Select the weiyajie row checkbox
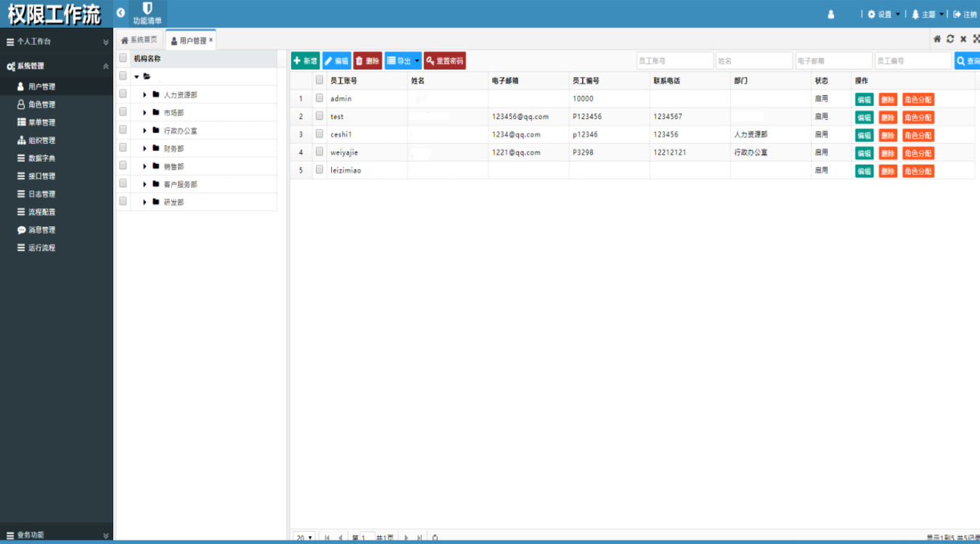The image size is (980, 544). coord(319,152)
